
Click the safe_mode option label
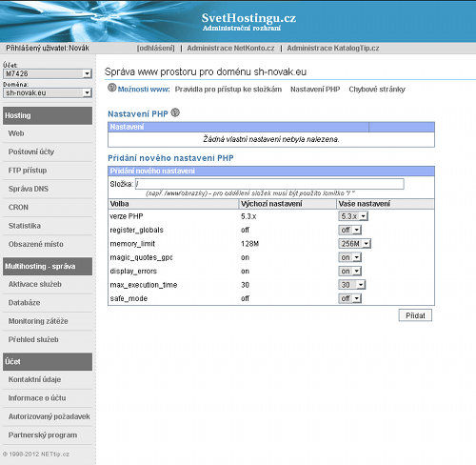click(x=129, y=298)
